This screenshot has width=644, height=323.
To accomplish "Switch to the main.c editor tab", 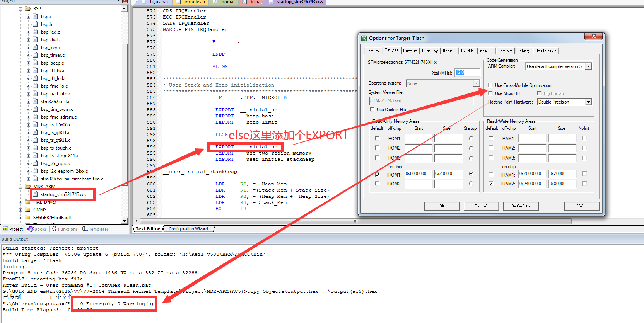I will pos(227,2).
